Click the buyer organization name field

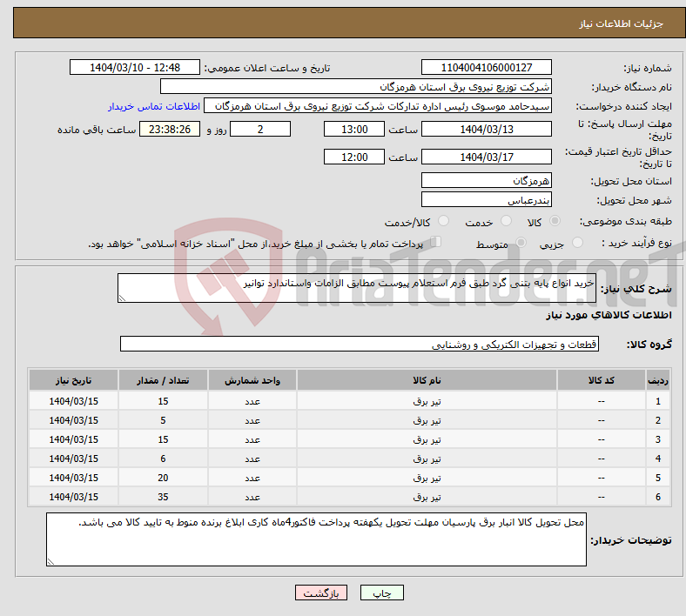[x=356, y=86]
